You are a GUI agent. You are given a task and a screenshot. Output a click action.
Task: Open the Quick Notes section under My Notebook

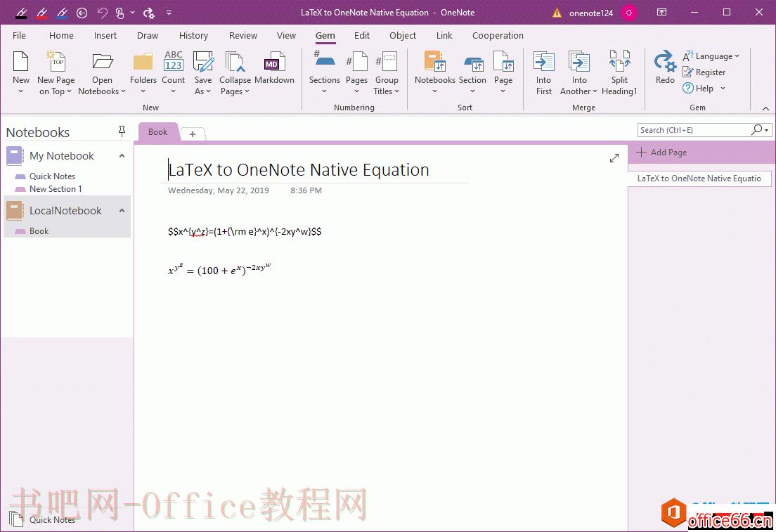click(52, 176)
